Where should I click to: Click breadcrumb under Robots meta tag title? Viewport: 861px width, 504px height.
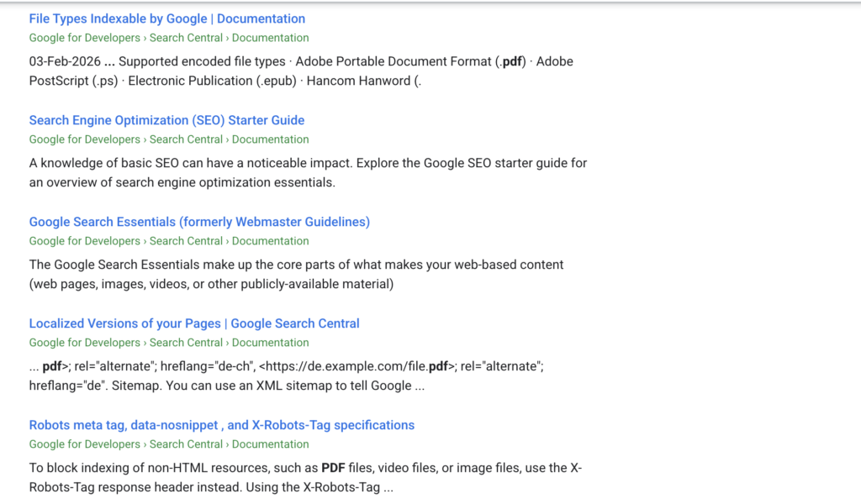(x=169, y=444)
